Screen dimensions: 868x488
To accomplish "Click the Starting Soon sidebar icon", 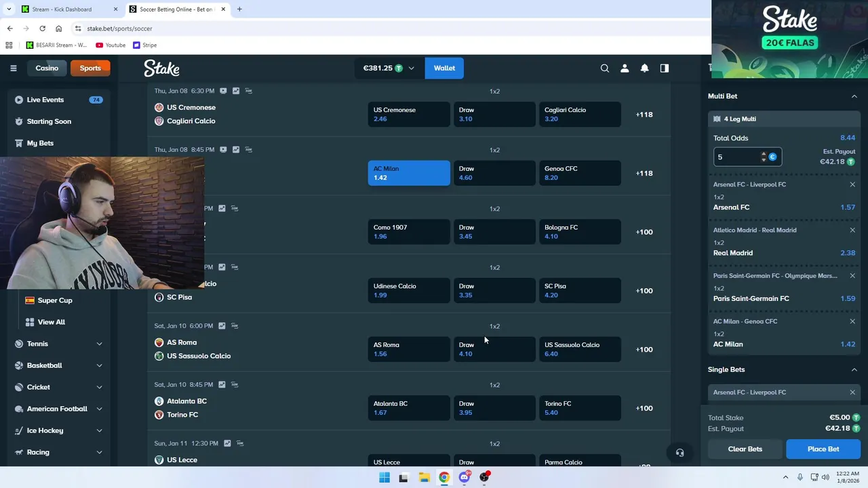I will coord(19,121).
